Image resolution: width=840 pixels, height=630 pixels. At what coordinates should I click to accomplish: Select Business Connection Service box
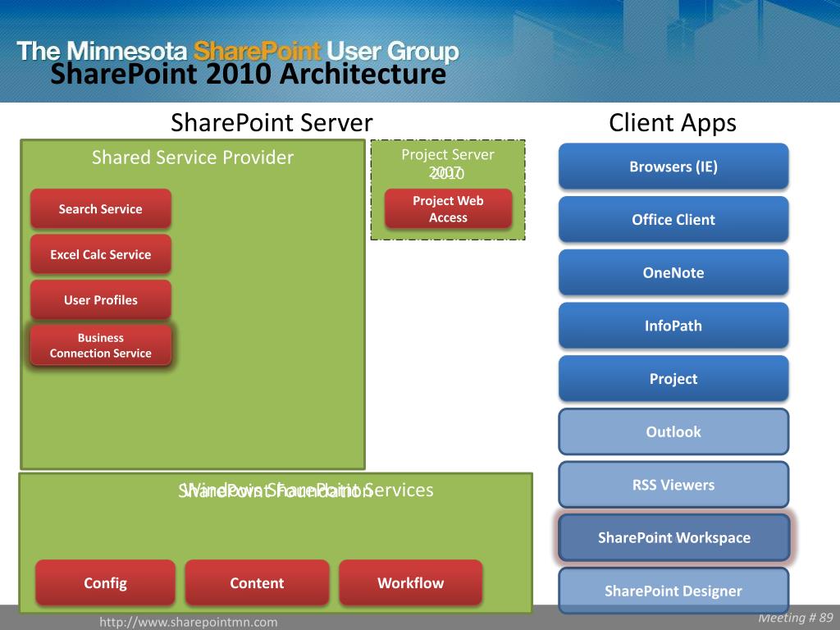click(101, 345)
